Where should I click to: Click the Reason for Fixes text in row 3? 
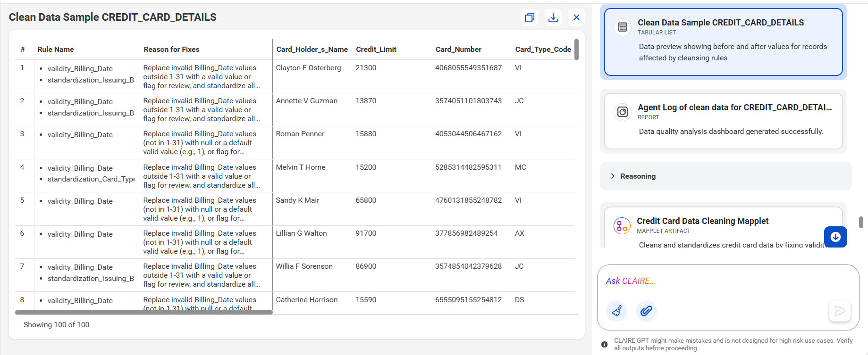point(200,143)
